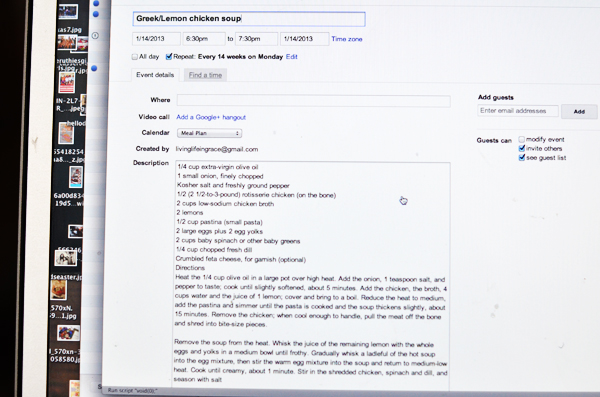This screenshot has height=397, width=600.
Task: Click the clock icon in left sidebar
Action: [95, 36]
